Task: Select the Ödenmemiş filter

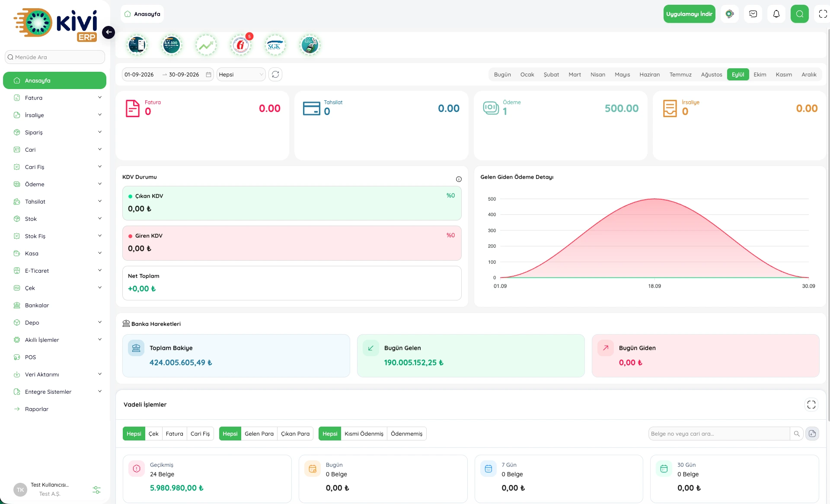Action: (407, 434)
